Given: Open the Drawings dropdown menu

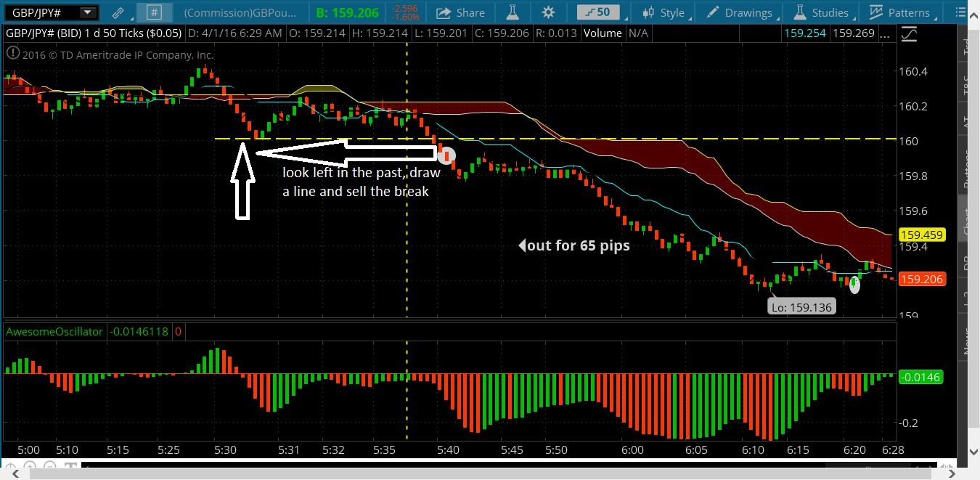Looking at the screenshot, I should coord(740,12).
